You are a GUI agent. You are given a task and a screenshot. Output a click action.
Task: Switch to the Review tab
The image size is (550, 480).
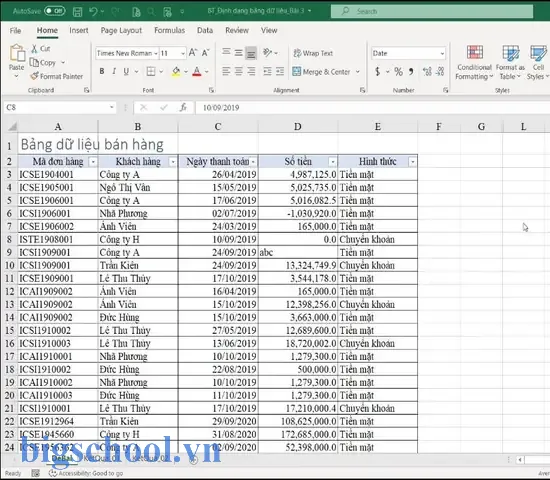tap(237, 31)
